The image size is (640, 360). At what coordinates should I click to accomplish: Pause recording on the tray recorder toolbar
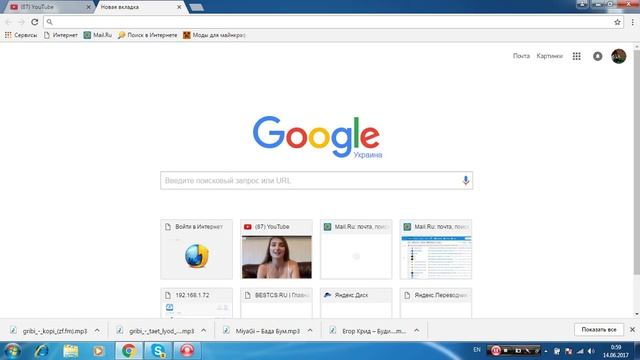496,351
